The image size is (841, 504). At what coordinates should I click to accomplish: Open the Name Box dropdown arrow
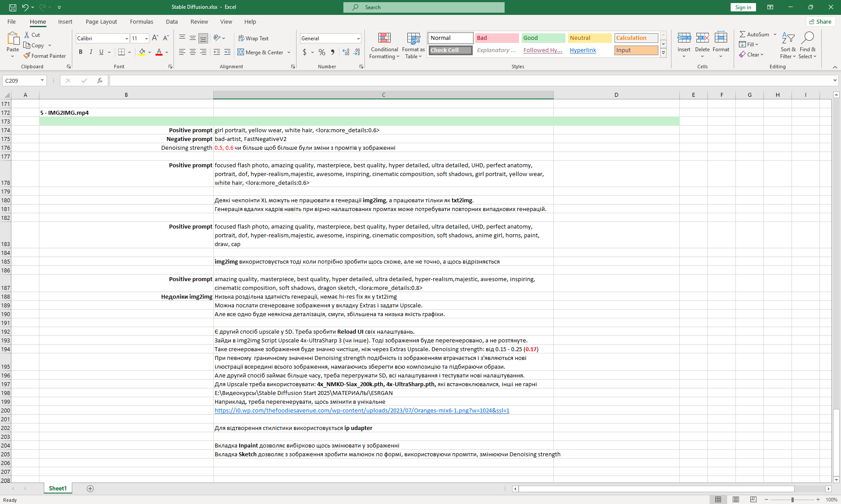tap(42, 81)
